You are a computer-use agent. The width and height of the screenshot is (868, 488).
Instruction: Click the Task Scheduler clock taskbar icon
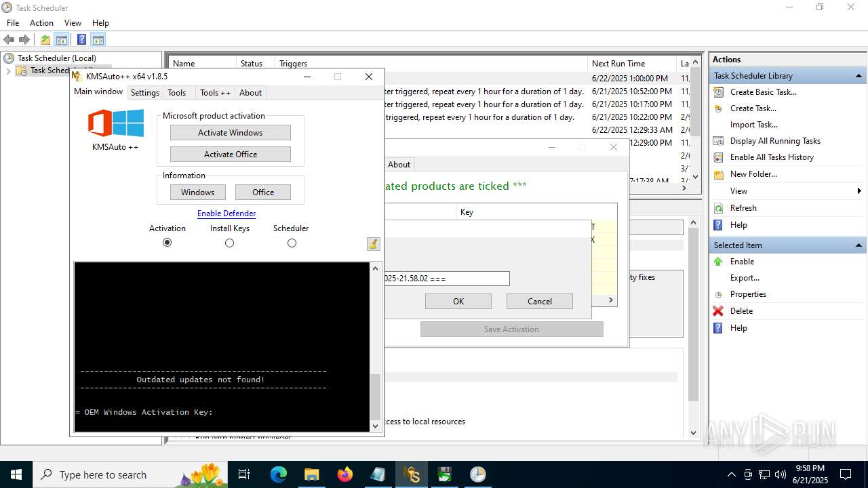click(478, 474)
